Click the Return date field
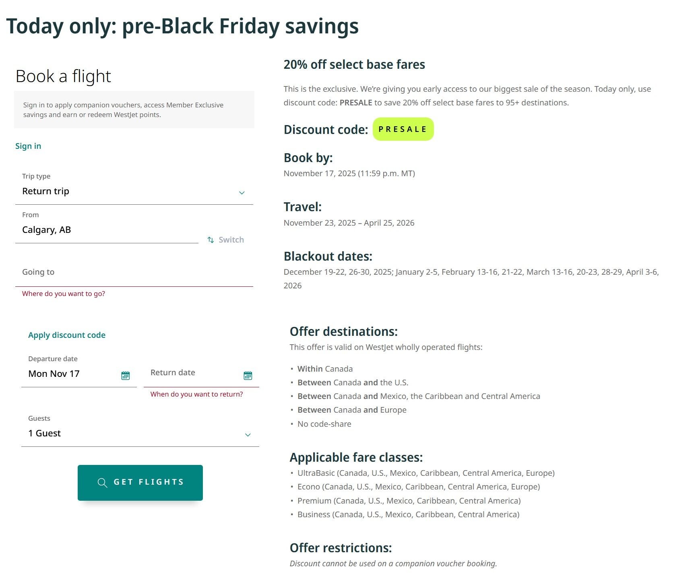This screenshot has height=588, width=700. (x=193, y=373)
